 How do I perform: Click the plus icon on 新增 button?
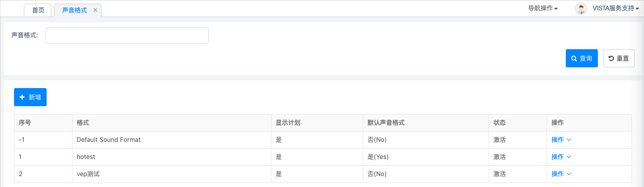pyautogui.click(x=22, y=97)
